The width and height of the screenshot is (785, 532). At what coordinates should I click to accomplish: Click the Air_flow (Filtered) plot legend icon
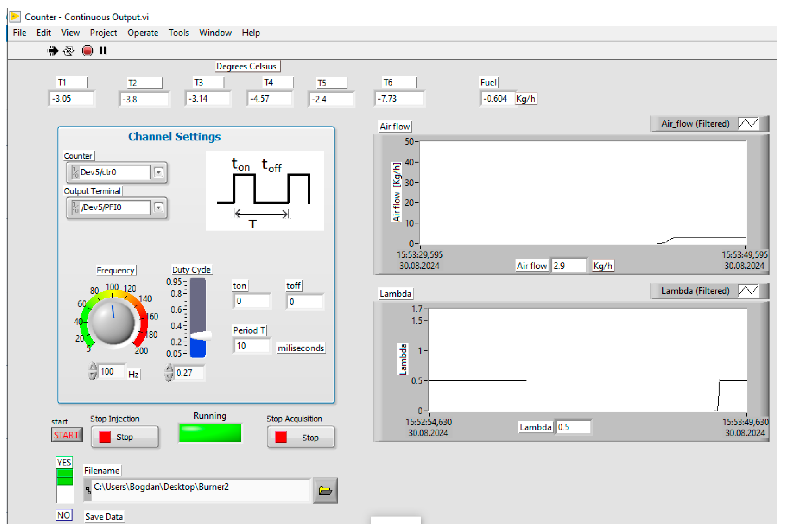pyautogui.click(x=748, y=124)
